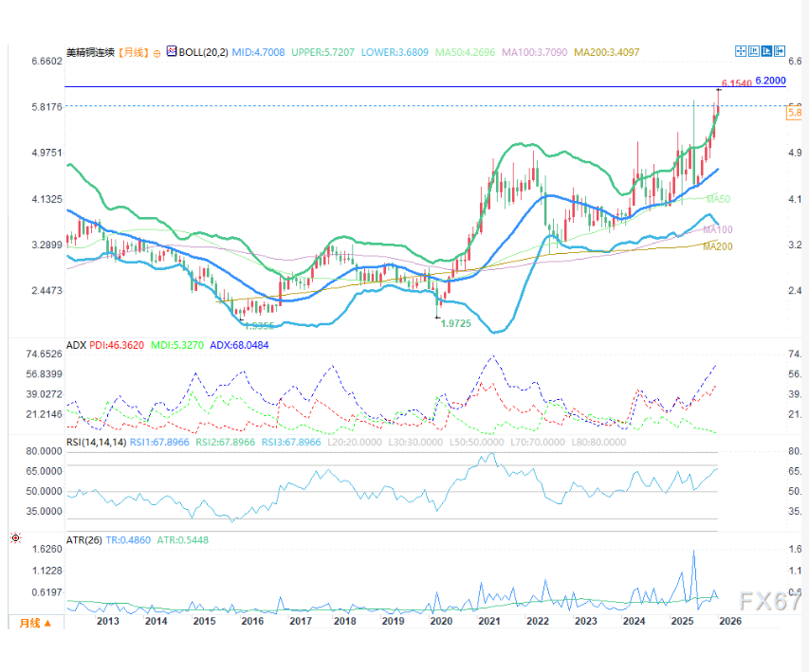This screenshot has height=672, width=809.
Task: Click the 2020 mark on time axis
Action: (x=440, y=621)
